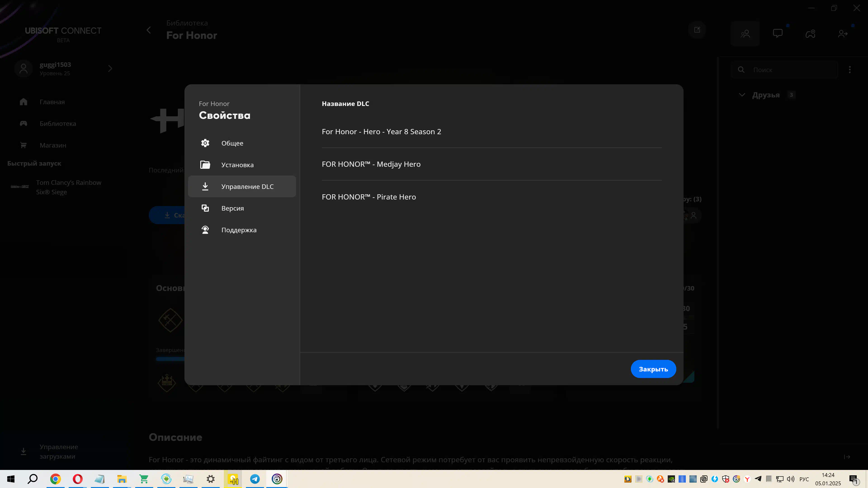Open the Версия tab
Image resolution: width=868 pixels, height=488 pixels.
pos(242,208)
